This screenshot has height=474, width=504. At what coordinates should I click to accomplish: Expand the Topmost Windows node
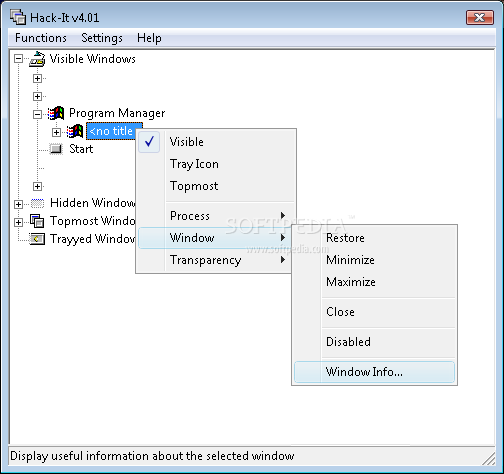pyautogui.click(x=19, y=222)
